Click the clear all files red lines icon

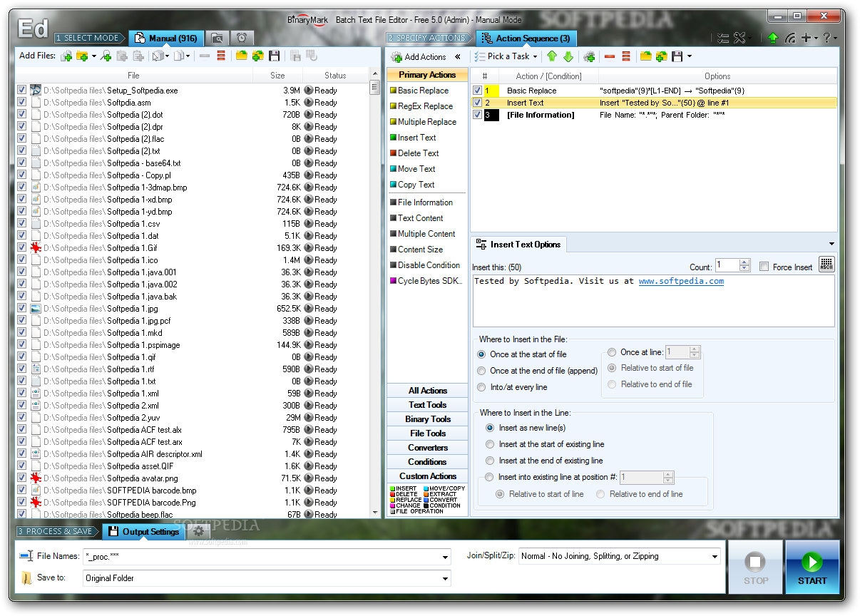click(221, 56)
